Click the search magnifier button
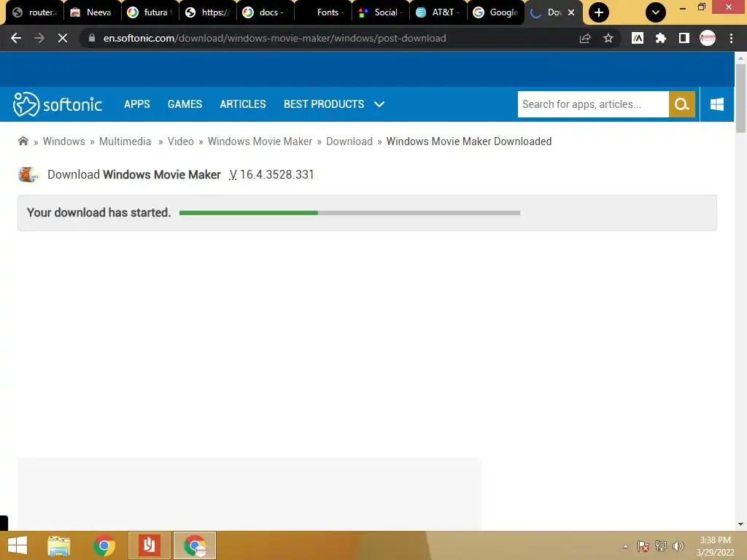 682,104
